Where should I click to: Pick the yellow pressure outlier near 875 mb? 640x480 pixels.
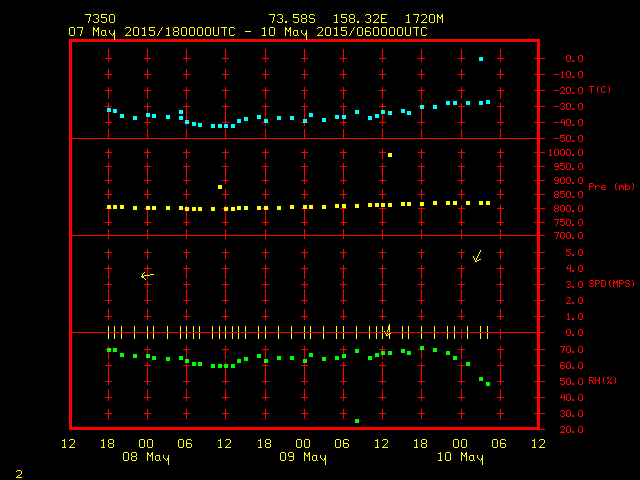(220, 187)
